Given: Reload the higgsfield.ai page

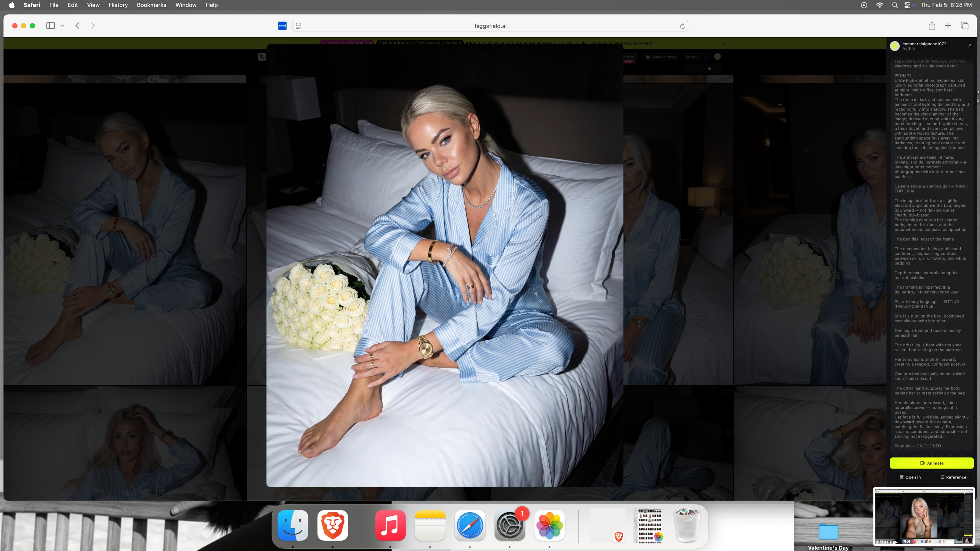Looking at the screenshot, I should click(x=682, y=26).
